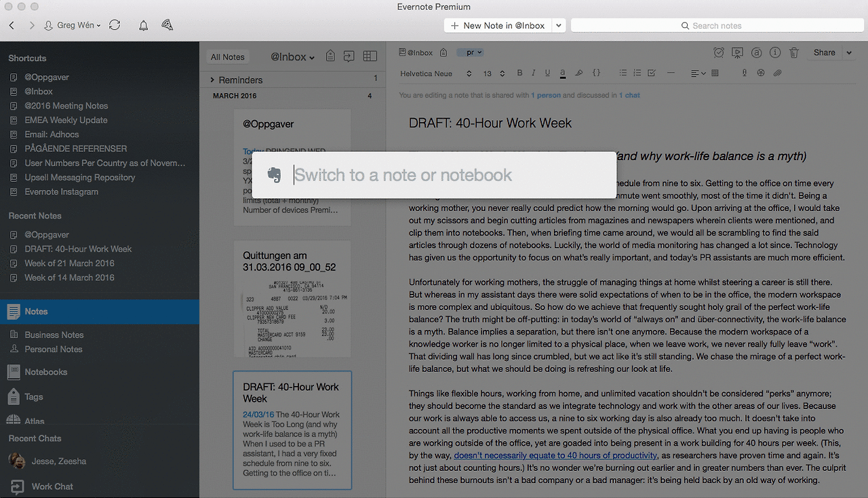Toggle numbered list

click(x=637, y=73)
